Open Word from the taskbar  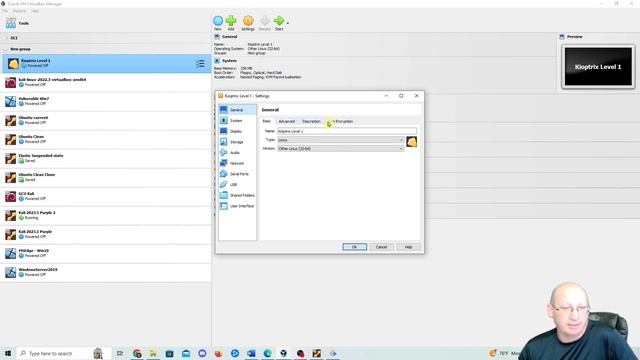tap(251, 353)
